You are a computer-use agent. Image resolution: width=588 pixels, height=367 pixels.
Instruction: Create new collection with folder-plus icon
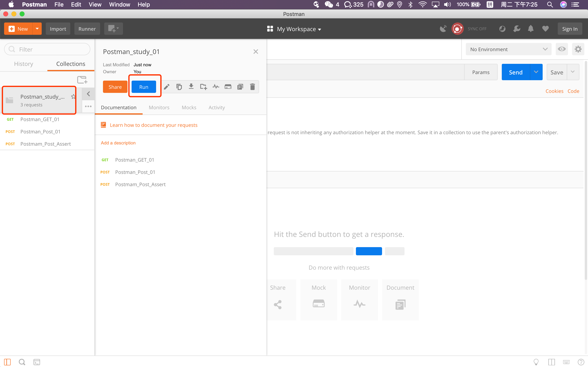pyautogui.click(x=82, y=80)
